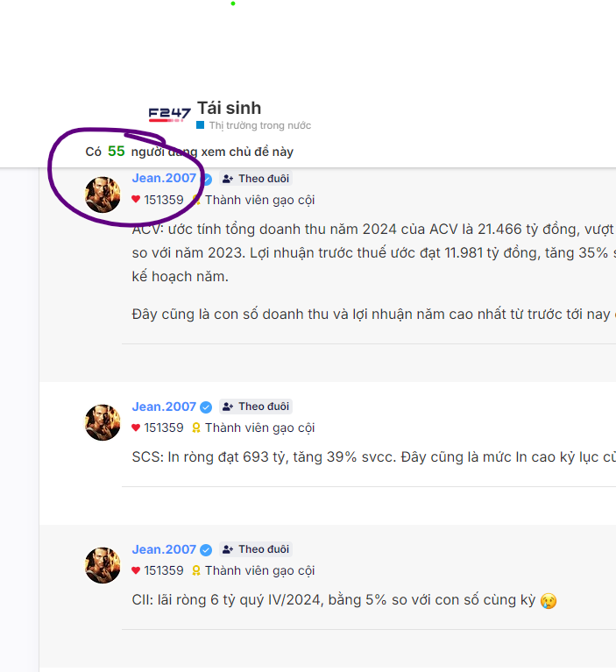Open the Thị trường trong nước category link

click(259, 125)
